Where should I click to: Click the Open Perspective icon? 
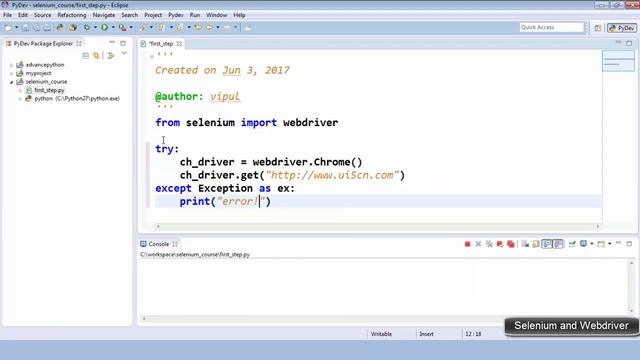pyautogui.click(x=598, y=28)
